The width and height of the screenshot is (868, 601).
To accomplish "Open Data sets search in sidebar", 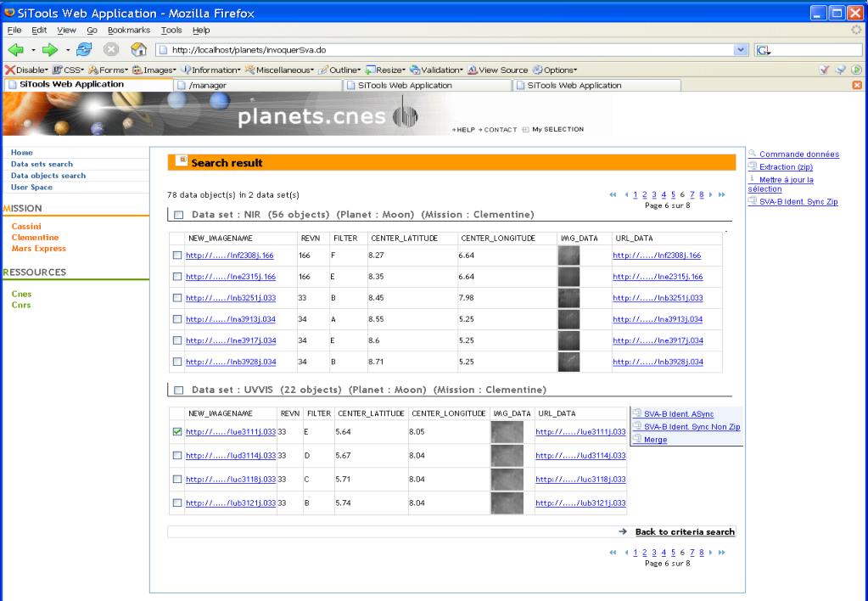I will [42, 164].
